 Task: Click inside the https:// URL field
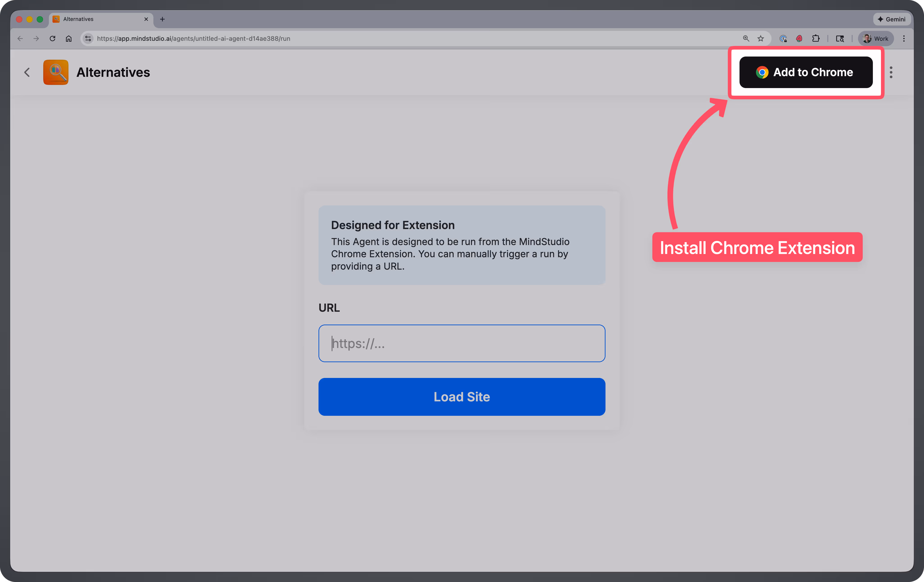(462, 343)
